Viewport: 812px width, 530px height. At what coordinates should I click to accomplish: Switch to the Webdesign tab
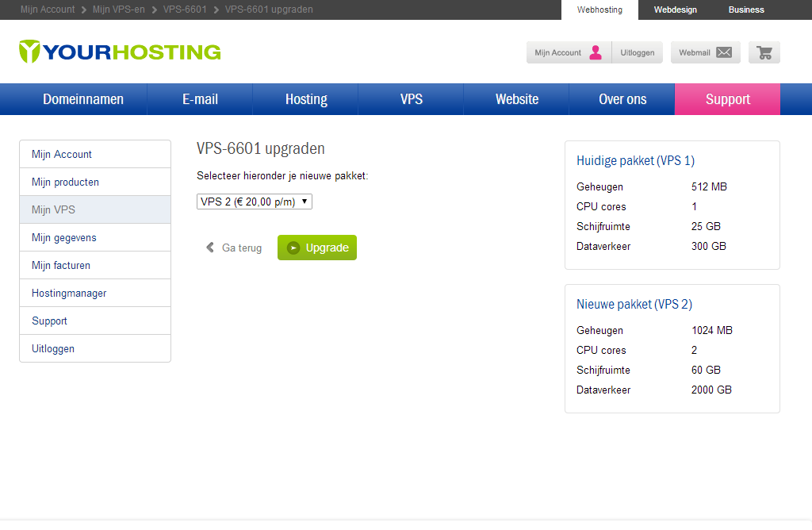pyautogui.click(x=676, y=10)
